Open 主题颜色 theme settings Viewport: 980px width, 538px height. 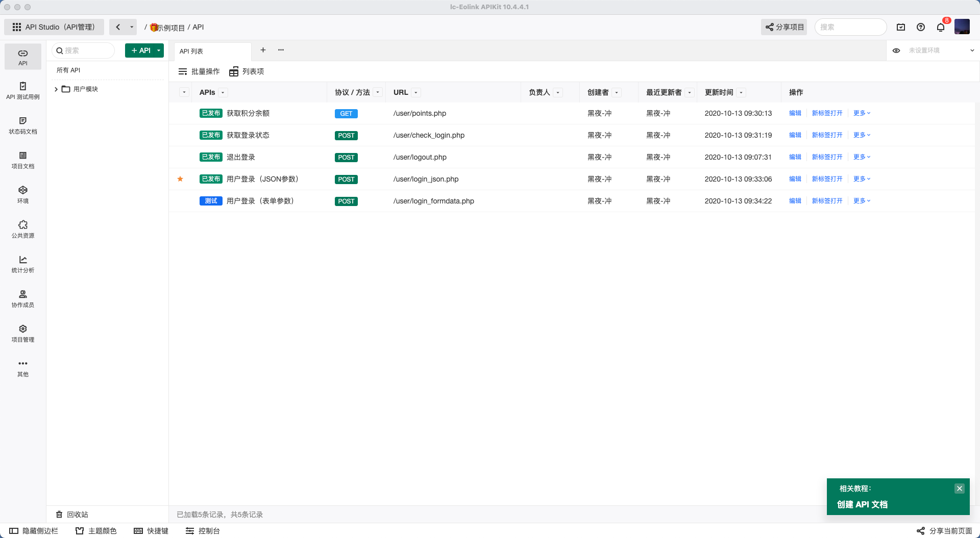tap(96, 531)
